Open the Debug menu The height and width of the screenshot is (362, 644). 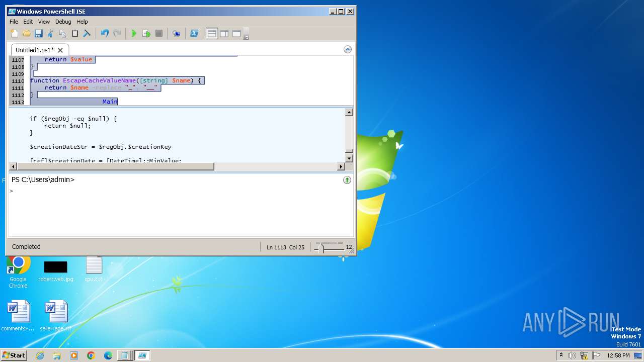[63, 22]
